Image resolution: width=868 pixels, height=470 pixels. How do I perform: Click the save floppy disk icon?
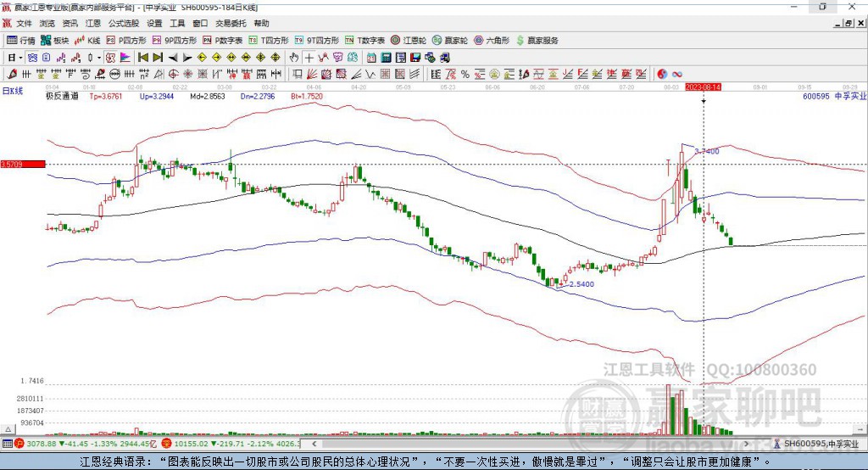[x=415, y=58]
